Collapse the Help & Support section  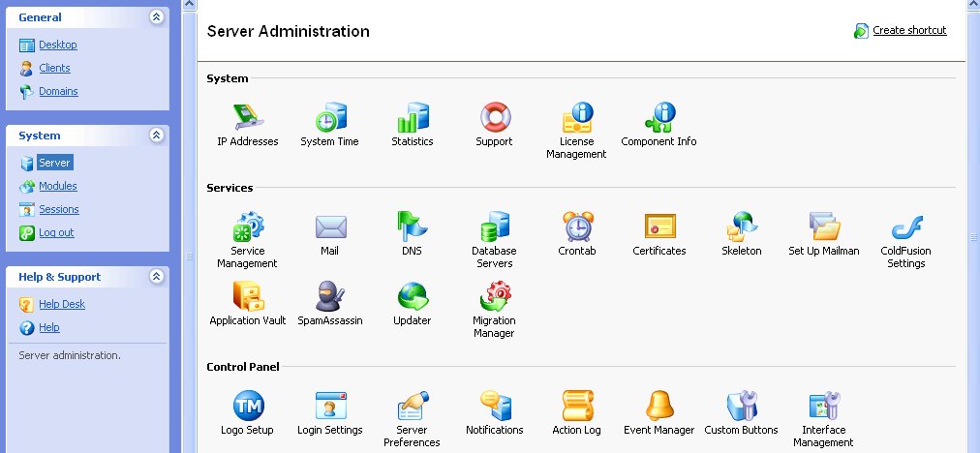pyautogui.click(x=157, y=277)
